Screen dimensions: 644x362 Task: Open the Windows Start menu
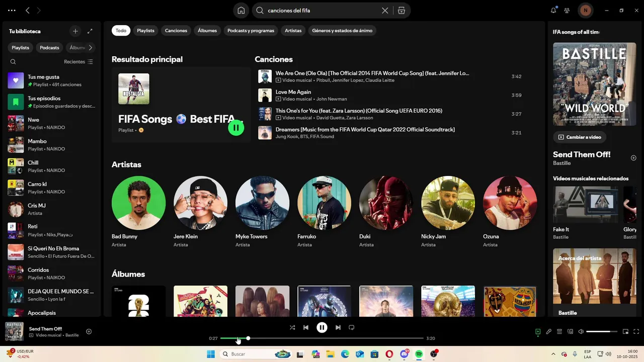[x=210, y=354]
